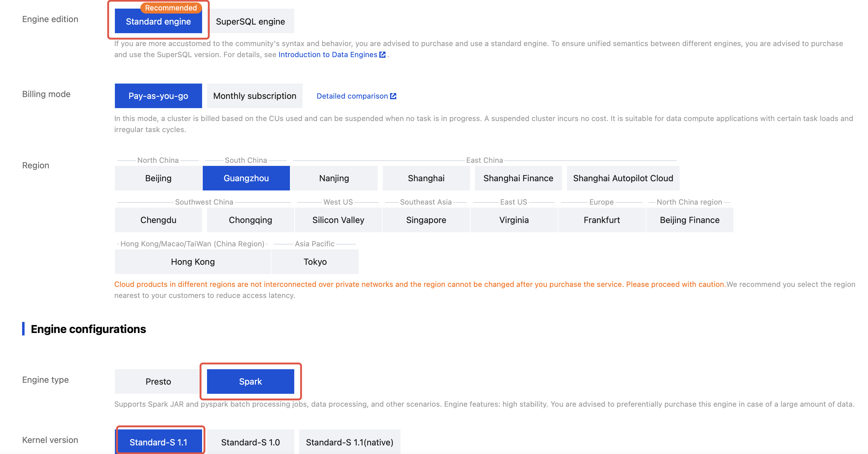Select Spark engine type
The image size is (868, 454).
pyautogui.click(x=250, y=381)
